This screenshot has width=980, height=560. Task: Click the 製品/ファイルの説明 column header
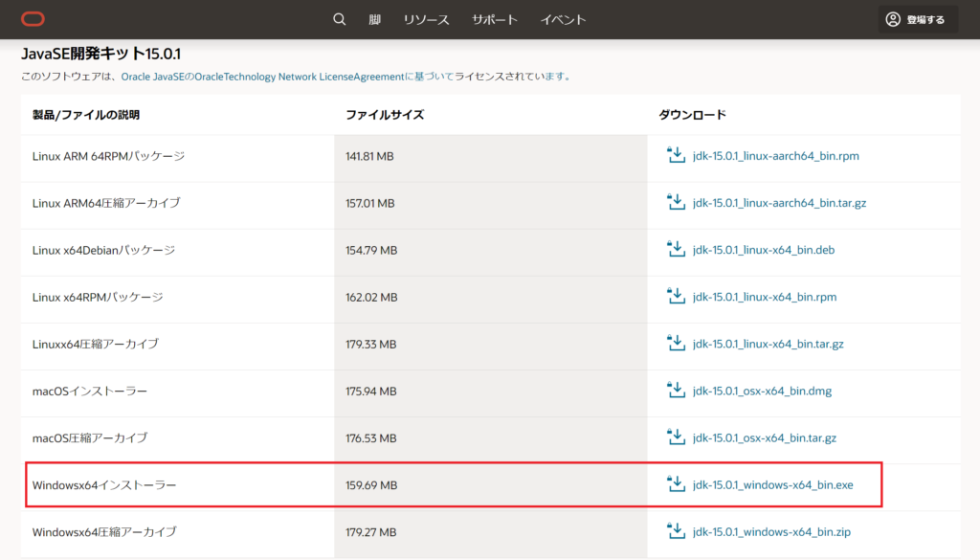point(86,114)
